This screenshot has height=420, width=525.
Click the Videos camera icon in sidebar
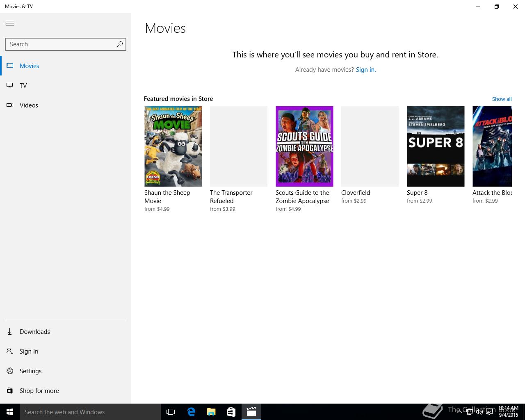(10, 105)
